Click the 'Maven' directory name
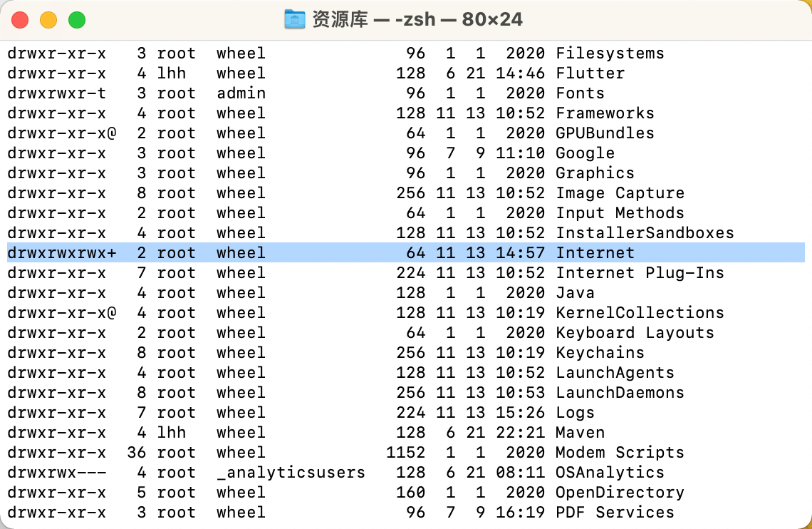The width and height of the screenshot is (812, 529). point(580,433)
